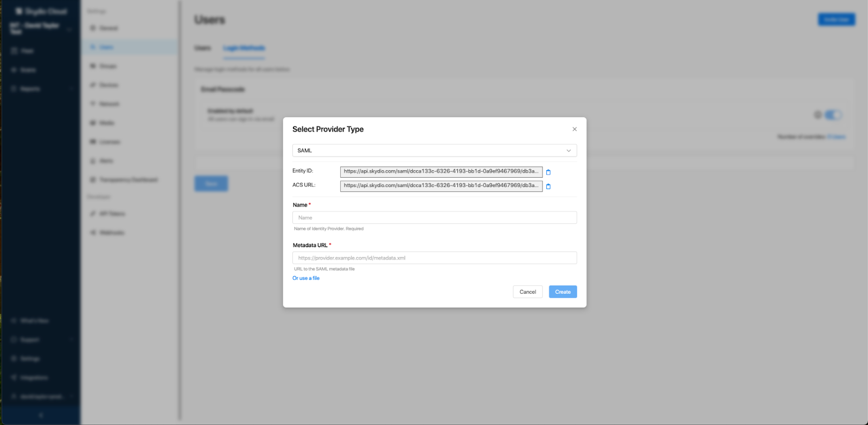This screenshot has height=425, width=868.
Task: Cancel the provider creation dialog
Action: pos(528,292)
